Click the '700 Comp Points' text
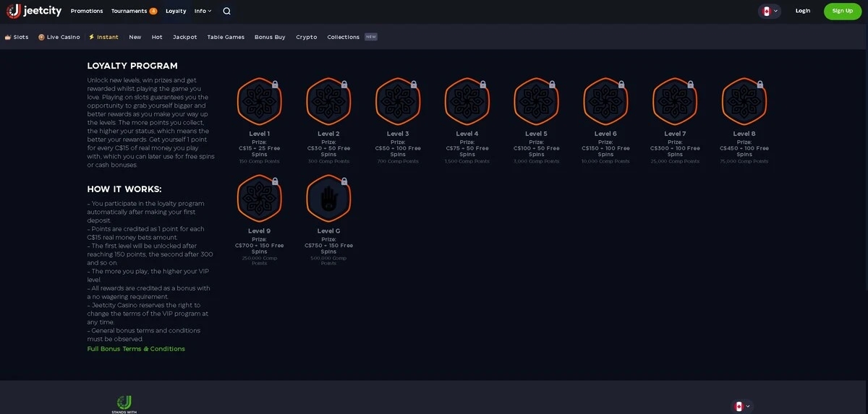Image resolution: width=868 pixels, height=414 pixels. [x=398, y=161]
